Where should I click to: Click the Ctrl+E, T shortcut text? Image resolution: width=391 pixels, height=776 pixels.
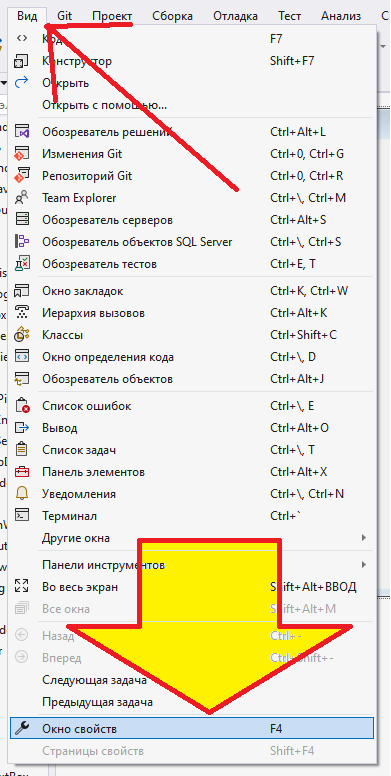(293, 264)
